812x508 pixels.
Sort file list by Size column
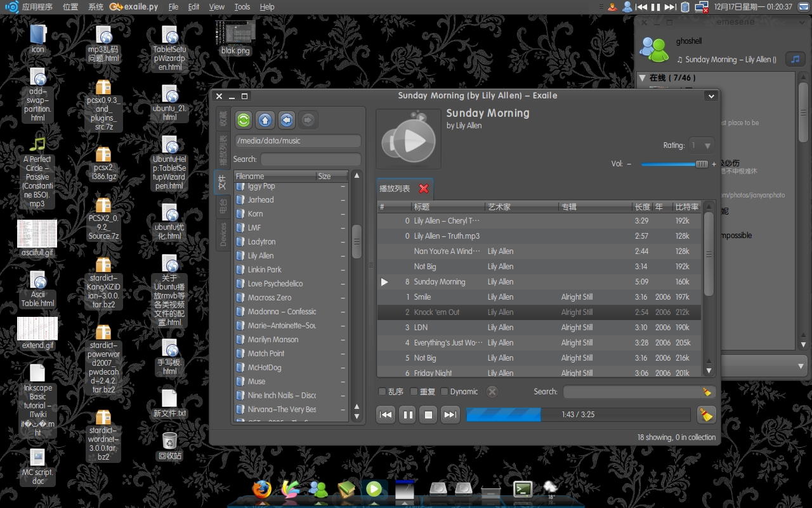[x=332, y=176]
